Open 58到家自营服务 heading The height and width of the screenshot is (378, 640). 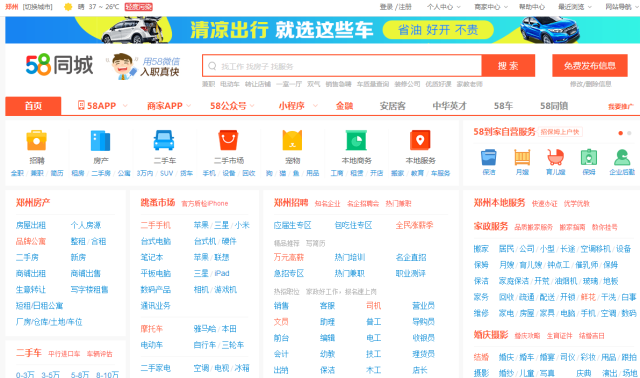pos(504,131)
